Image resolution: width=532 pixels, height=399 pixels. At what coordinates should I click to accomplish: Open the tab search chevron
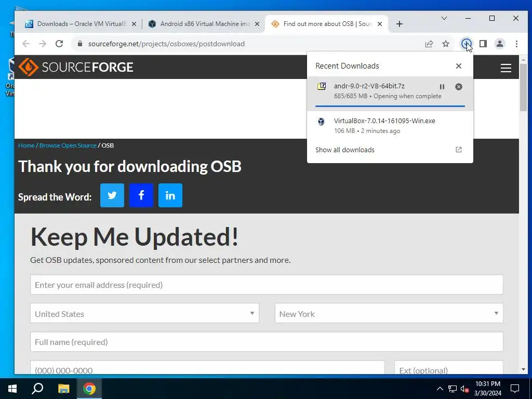coord(444,18)
